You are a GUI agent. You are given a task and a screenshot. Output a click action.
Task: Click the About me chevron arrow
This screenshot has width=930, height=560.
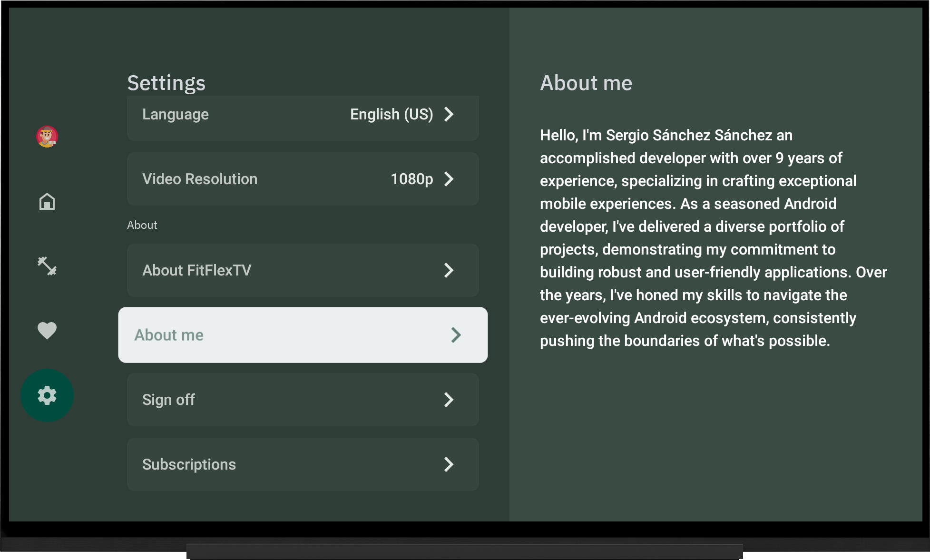click(456, 335)
